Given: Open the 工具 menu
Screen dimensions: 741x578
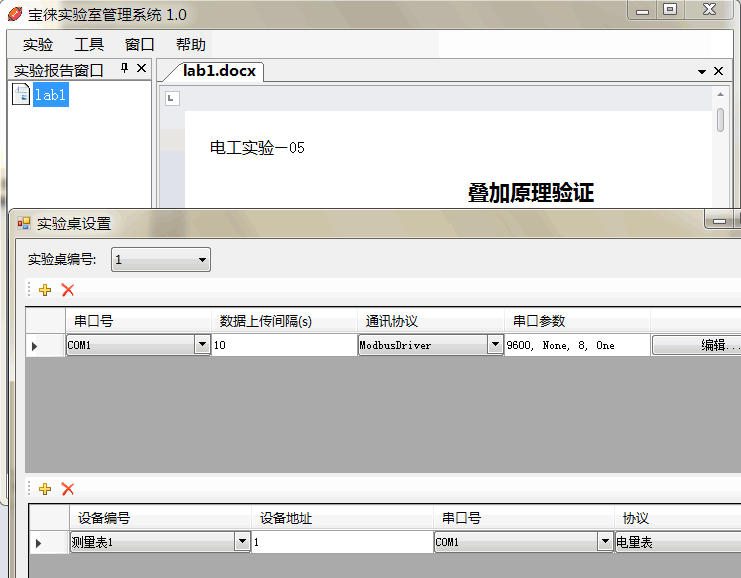Looking at the screenshot, I should pyautogui.click(x=89, y=44).
